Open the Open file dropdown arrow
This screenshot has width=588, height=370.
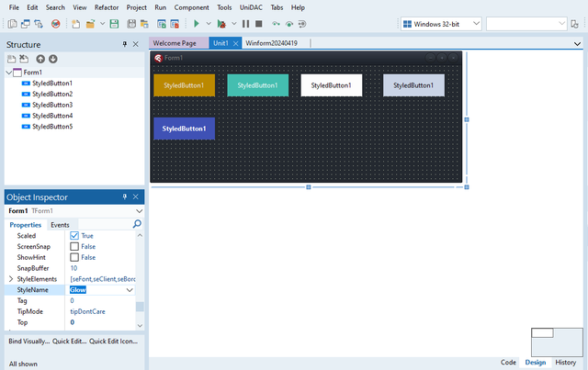tap(102, 24)
